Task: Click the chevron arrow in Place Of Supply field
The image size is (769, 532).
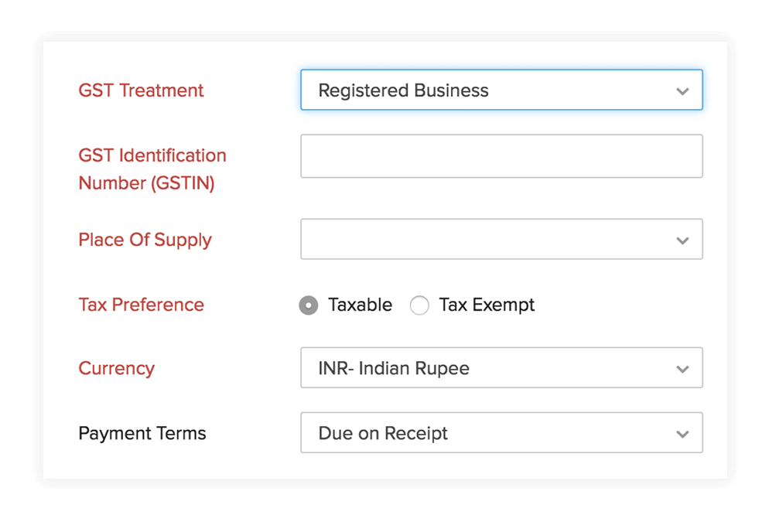Action: 682,240
